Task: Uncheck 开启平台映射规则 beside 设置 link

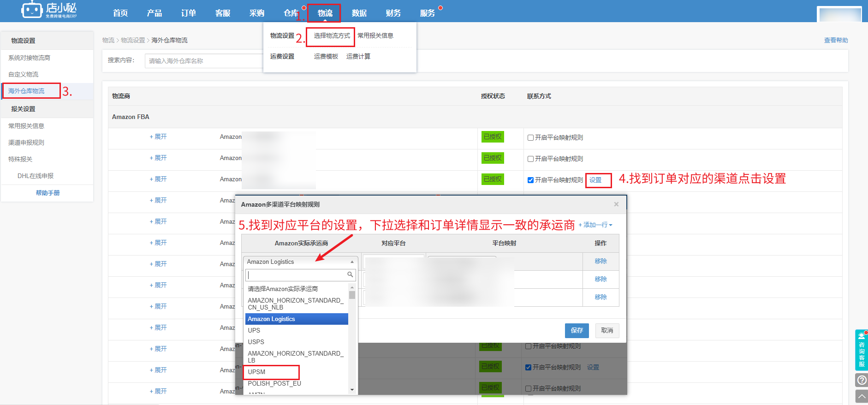Action: (x=530, y=180)
